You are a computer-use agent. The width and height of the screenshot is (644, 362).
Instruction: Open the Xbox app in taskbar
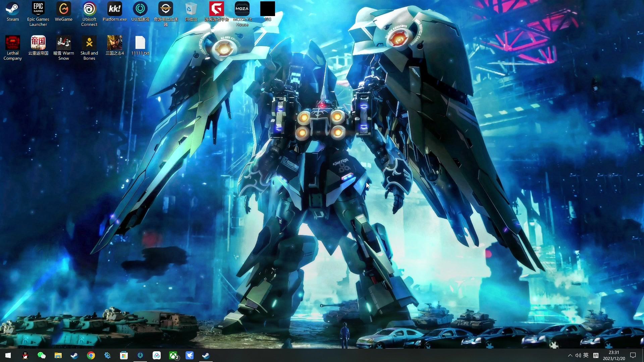pyautogui.click(x=173, y=355)
